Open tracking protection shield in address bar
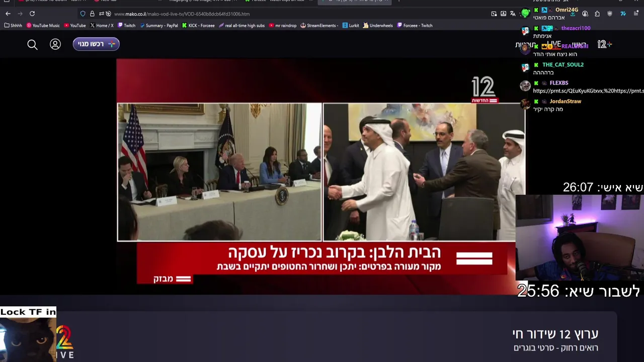Screen dimensions: 644x362 coord(83,14)
